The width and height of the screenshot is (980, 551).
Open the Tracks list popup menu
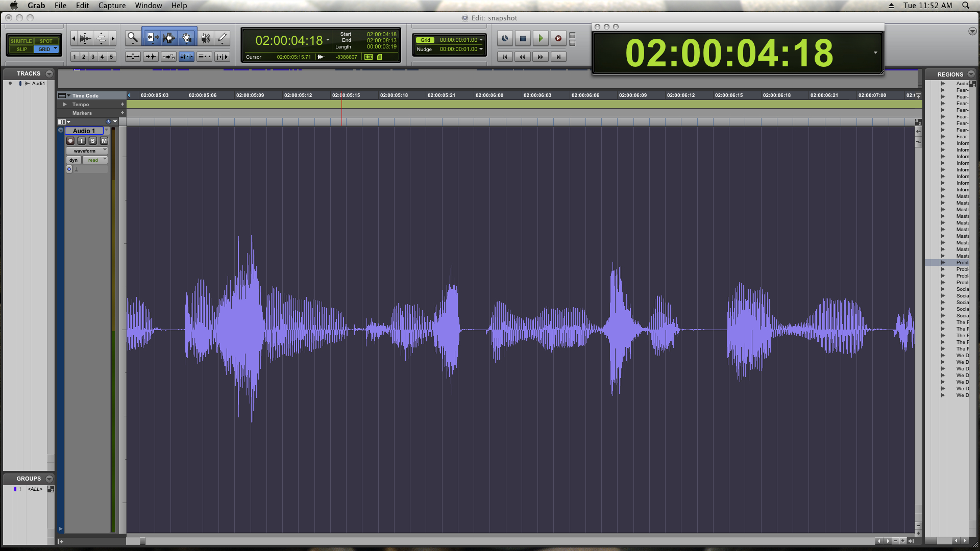49,73
